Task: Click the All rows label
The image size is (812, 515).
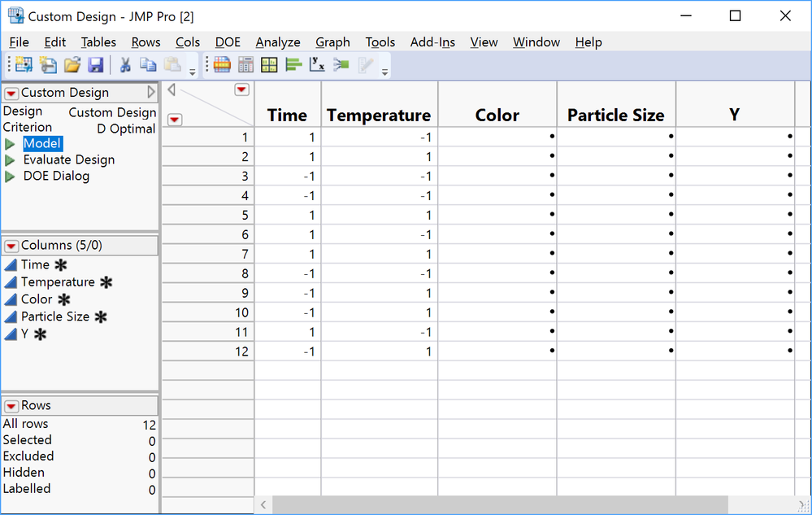Action: click(x=25, y=424)
